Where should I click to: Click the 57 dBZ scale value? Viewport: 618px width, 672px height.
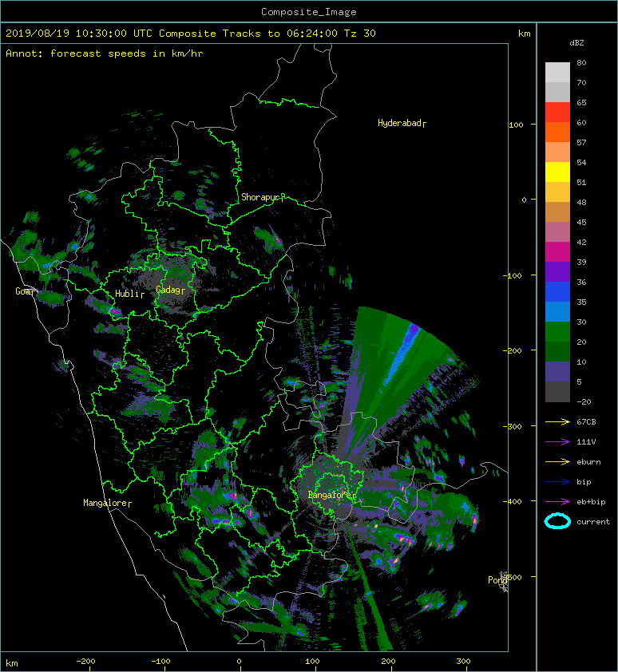click(x=581, y=142)
